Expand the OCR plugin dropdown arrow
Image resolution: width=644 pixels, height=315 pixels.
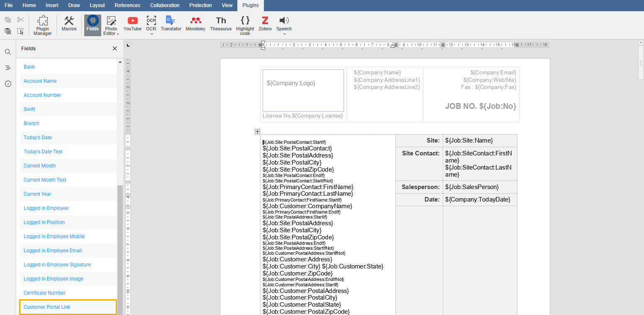tap(151, 34)
